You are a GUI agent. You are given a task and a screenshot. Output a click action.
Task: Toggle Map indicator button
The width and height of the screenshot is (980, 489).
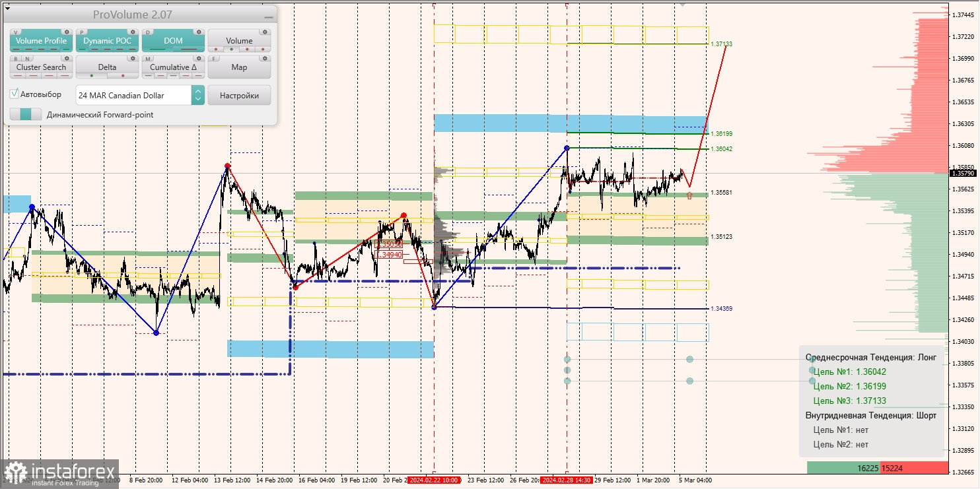[x=239, y=67]
